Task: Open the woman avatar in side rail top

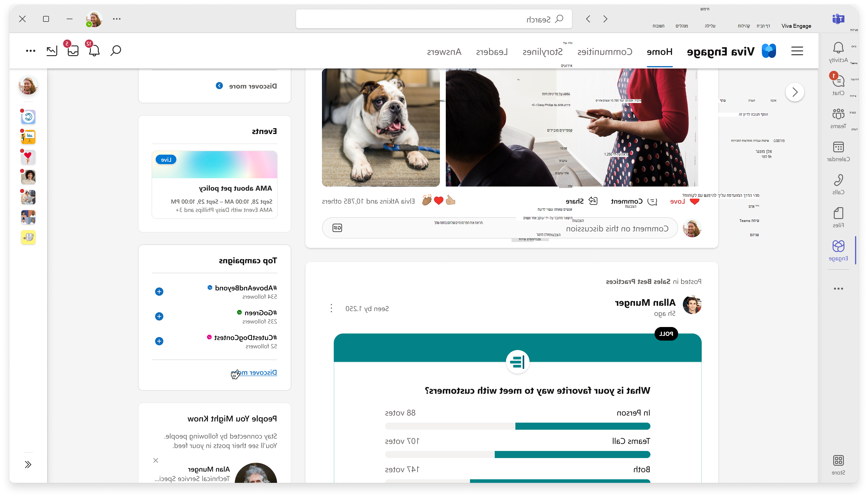Action: click(28, 85)
